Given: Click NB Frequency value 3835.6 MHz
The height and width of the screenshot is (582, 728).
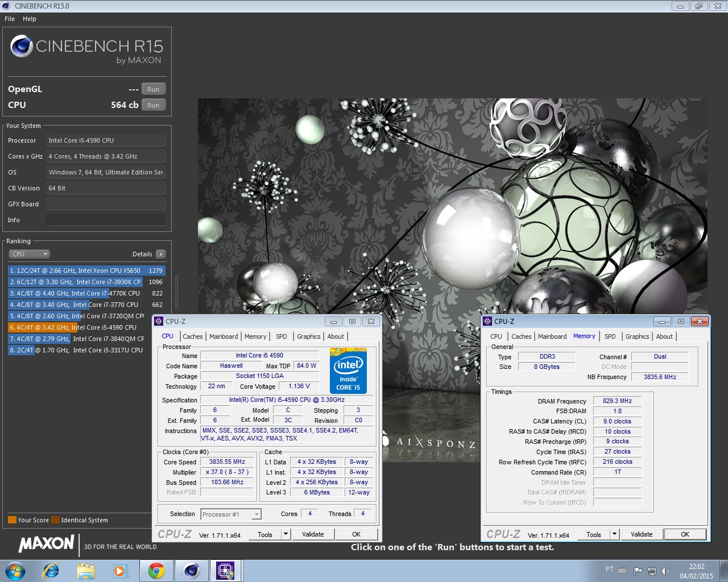Looking at the screenshot, I should (660, 377).
